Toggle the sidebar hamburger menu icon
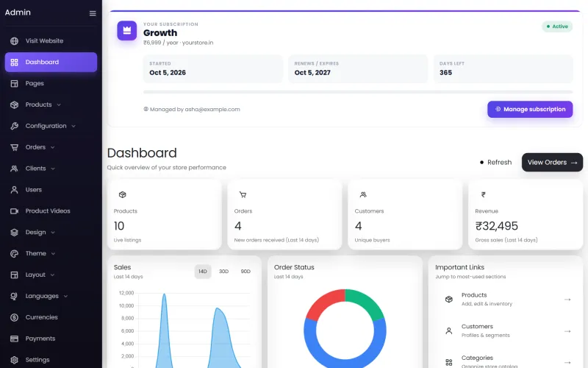This screenshot has width=588, height=368. [93, 13]
